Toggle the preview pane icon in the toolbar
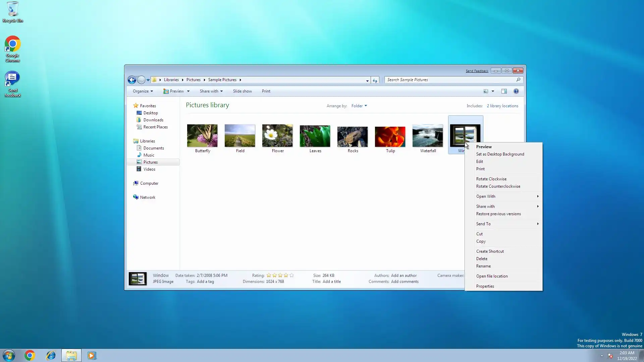644x362 pixels. [504, 91]
